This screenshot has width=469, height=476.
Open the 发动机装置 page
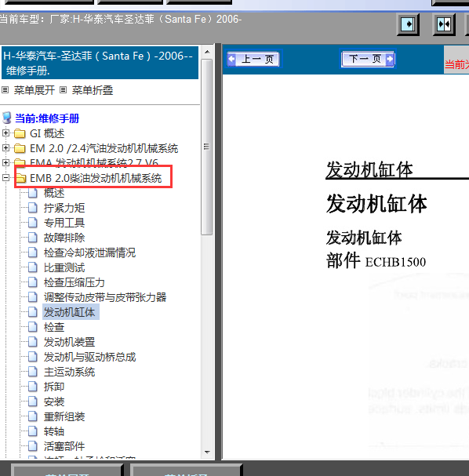point(69,342)
